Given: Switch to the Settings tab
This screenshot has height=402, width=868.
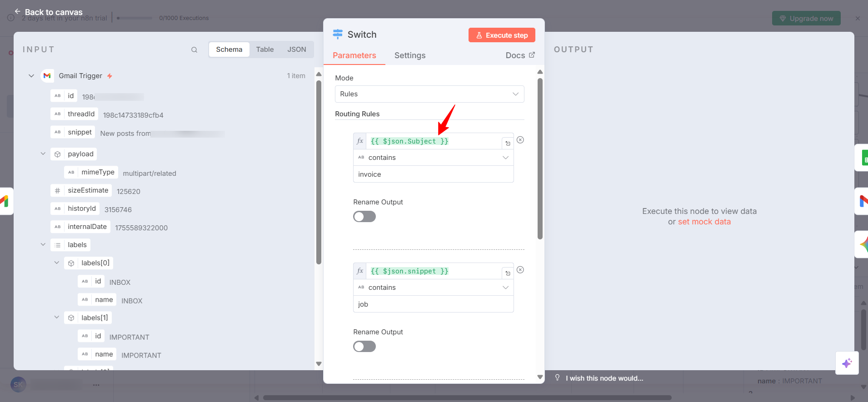Looking at the screenshot, I should coord(409,55).
